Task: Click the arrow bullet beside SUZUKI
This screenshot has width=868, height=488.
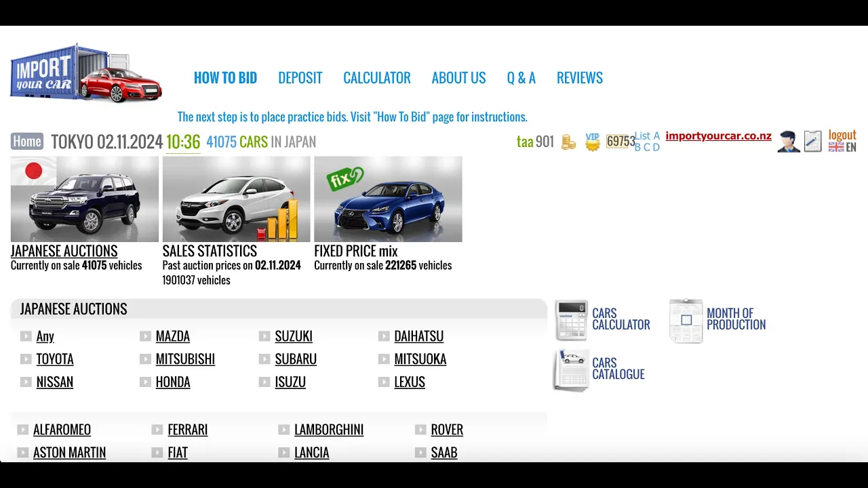Action: tap(264, 336)
